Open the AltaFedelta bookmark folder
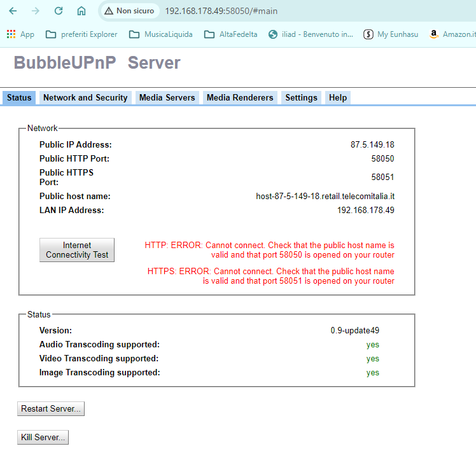476x465 pixels. [231, 34]
